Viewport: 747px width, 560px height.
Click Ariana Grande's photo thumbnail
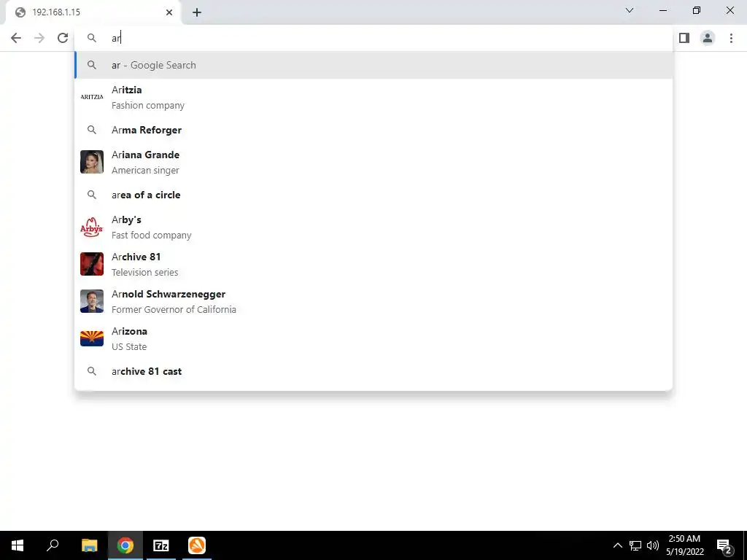pos(92,162)
